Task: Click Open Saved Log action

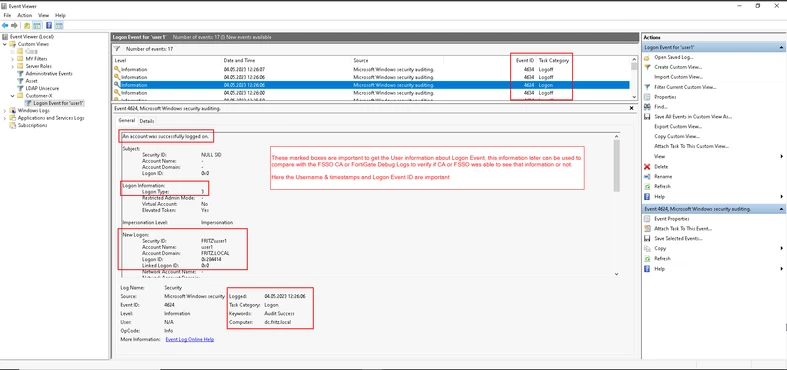Action: tap(674, 57)
